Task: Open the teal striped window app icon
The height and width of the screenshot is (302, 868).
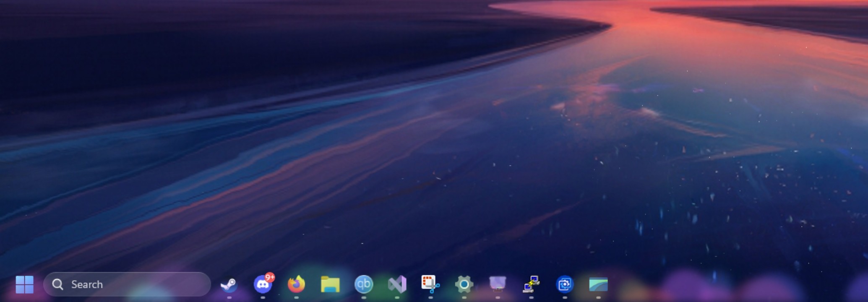Action: 598,284
